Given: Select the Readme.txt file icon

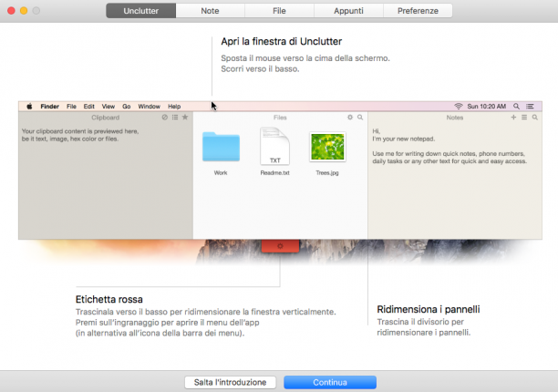Looking at the screenshot, I should (x=274, y=147).
